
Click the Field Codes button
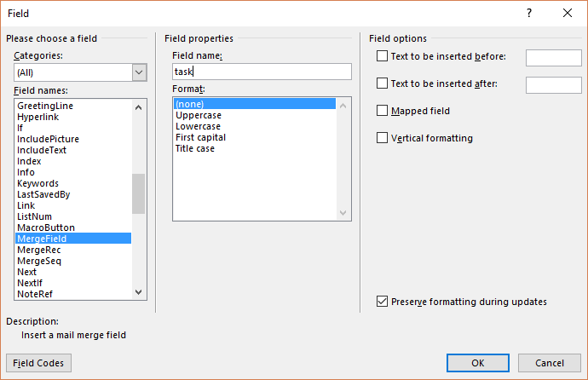click(x=38, y=363)
